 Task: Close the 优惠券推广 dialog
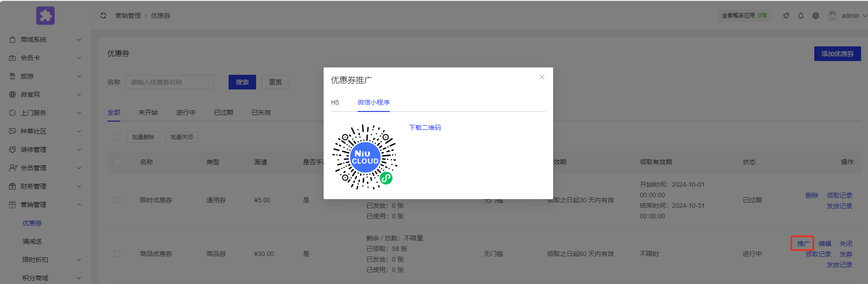(542, 77)
